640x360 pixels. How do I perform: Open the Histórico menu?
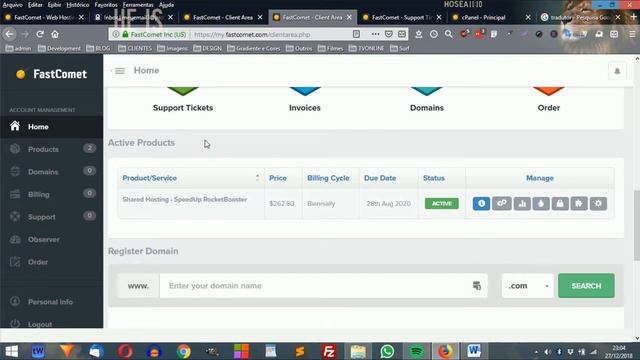[x=78, y=5]
